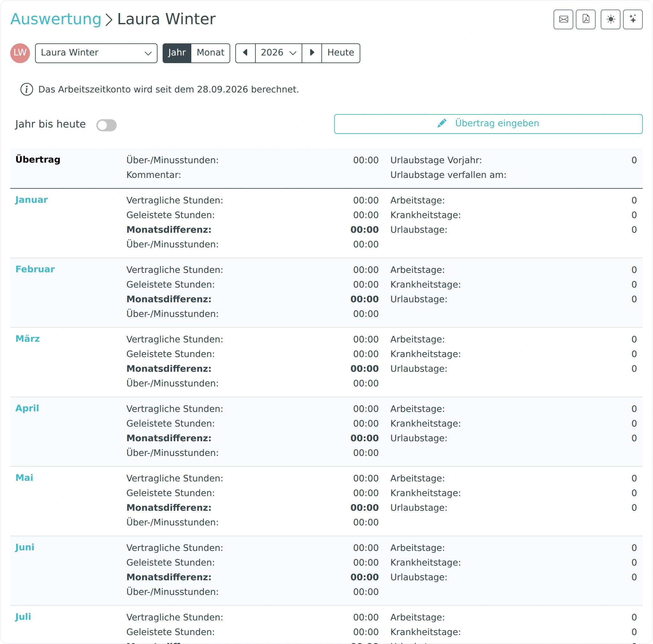Open the 2026 year dropdown

(278, 53)
